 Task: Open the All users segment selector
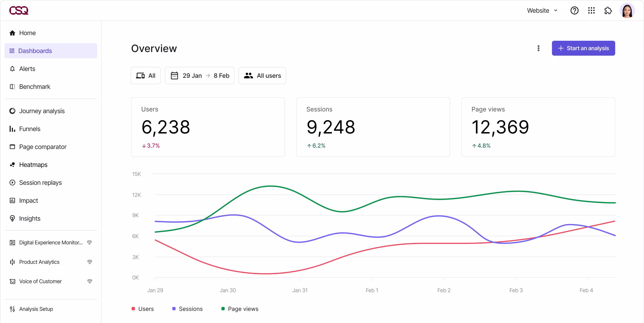tap(262, 76)
